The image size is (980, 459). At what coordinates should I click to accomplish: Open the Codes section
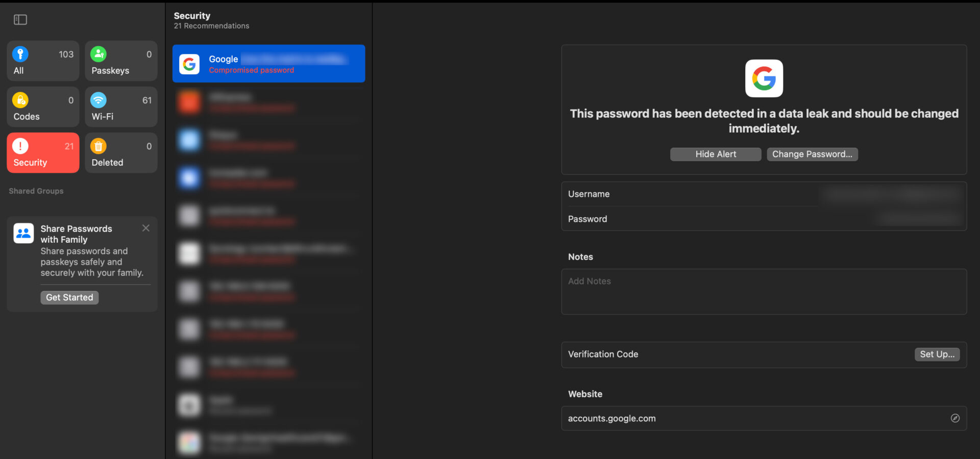(x=42, y=107)
